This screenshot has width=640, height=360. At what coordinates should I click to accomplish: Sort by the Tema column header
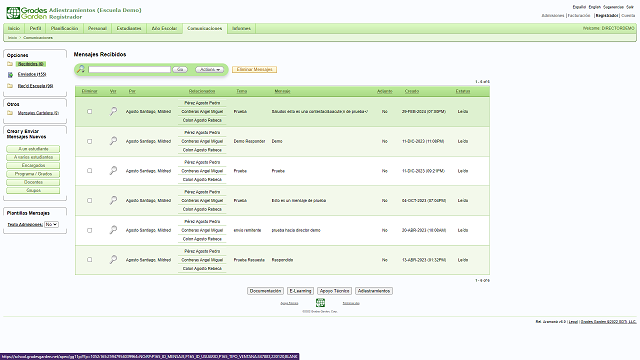coord(242,91)
